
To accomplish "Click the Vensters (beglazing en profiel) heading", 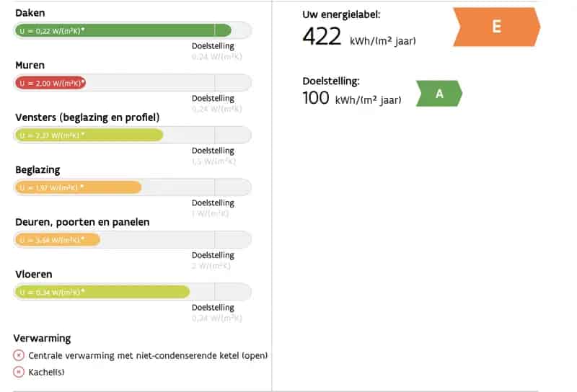I will tap(87, 117).
